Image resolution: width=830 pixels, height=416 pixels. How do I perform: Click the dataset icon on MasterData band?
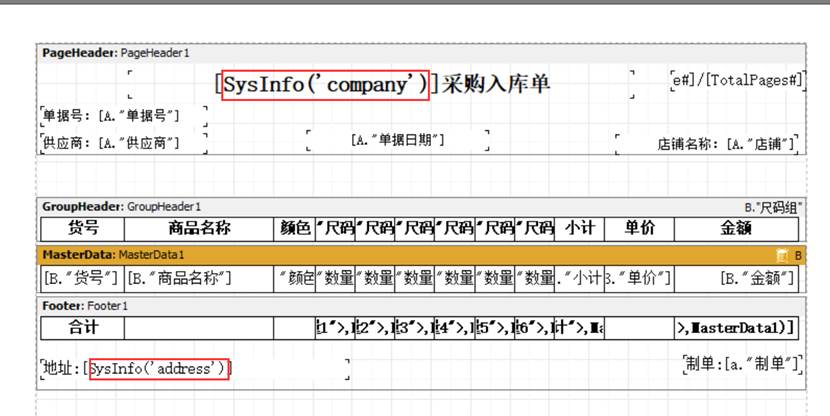tap(782, 255)
